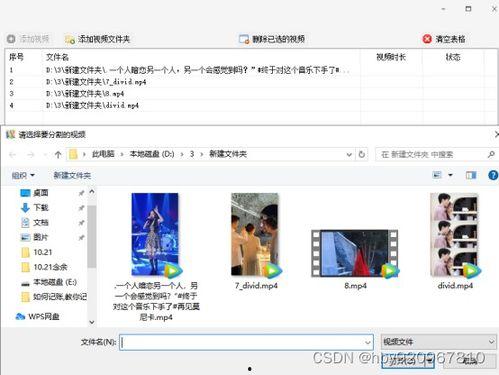Open WPS网盘 in the navigation pane
Viewport: 499px width, 375px height.
click(37, 316)
